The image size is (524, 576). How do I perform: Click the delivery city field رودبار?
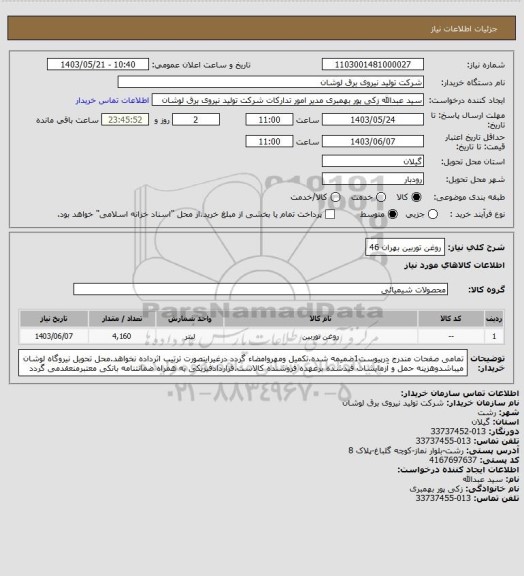(373, 179)
